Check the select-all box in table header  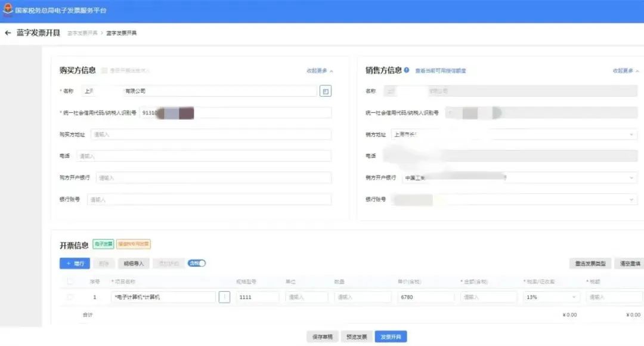[x=70, y=282]
